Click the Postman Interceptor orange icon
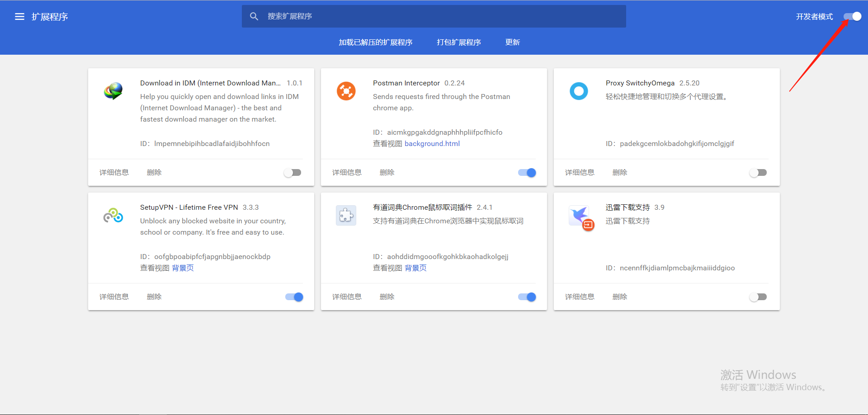Screen dimensions: 868x415 [346, 91]
